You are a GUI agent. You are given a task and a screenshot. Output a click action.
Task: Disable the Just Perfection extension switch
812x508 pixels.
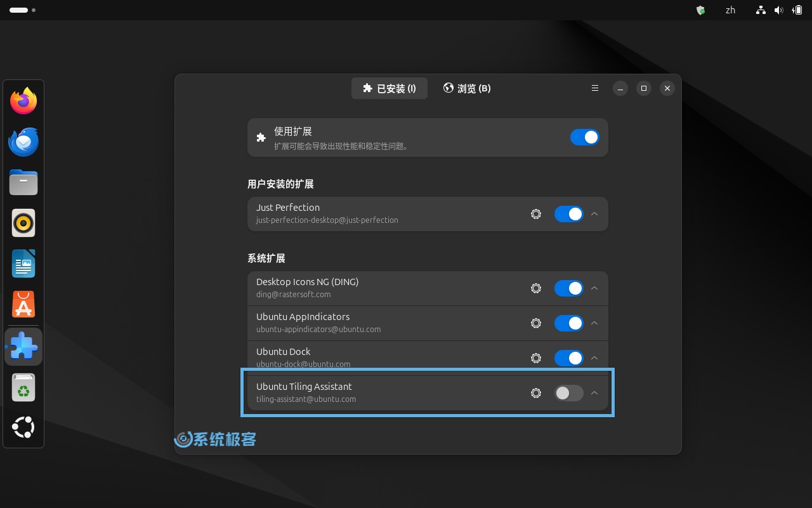coord(568,214)
